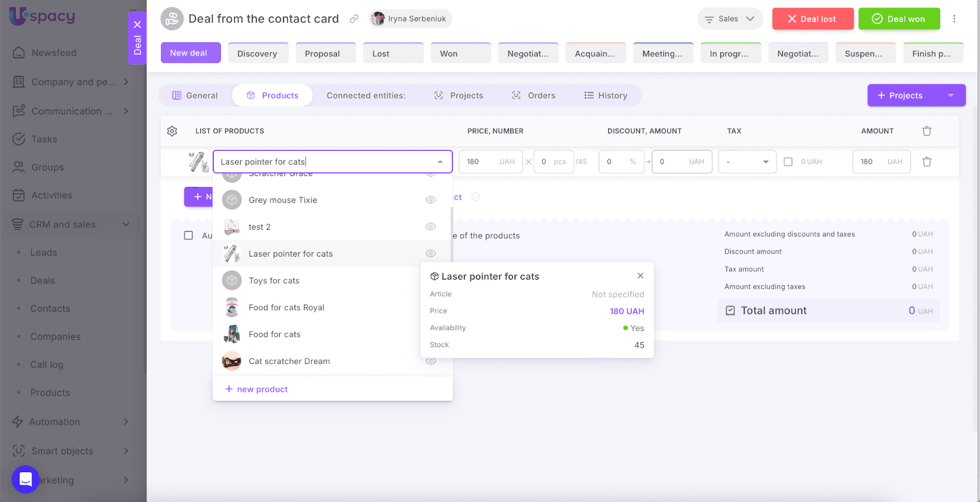Viewport: 980px width, 502px height.
Task: Tick the tax-included checkbox in product row
Action: point(788,162)
